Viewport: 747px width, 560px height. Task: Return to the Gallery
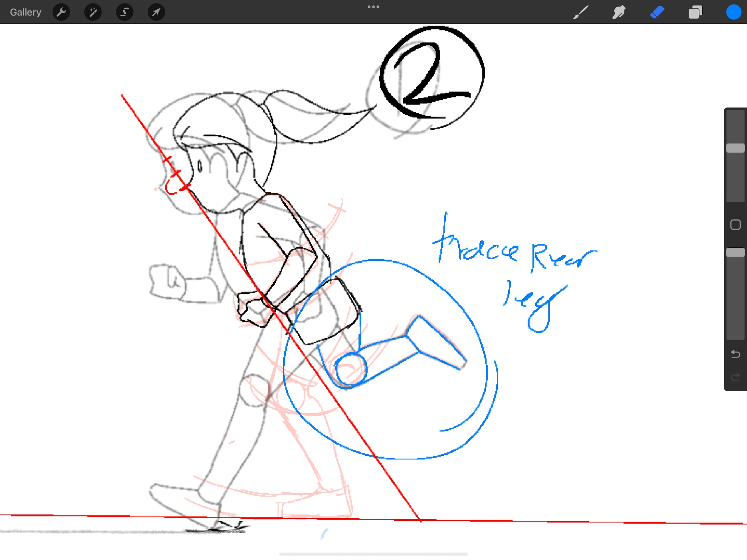tap(25, 12)
